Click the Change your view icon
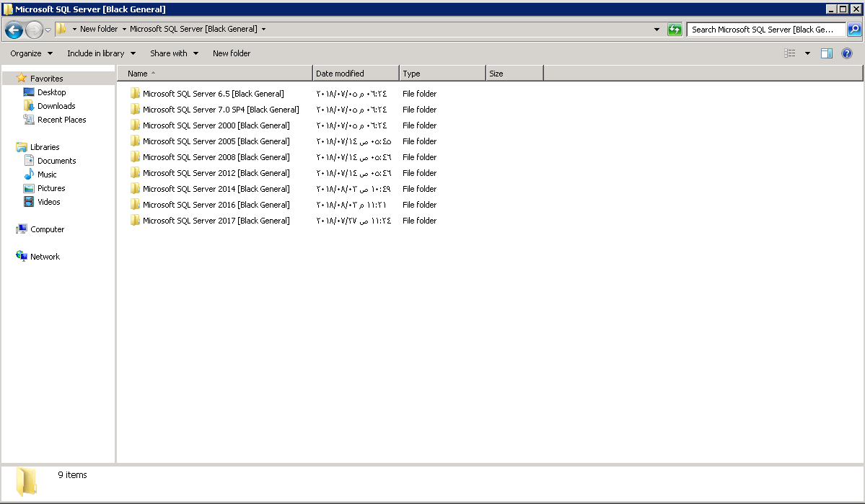 point(790,53)
